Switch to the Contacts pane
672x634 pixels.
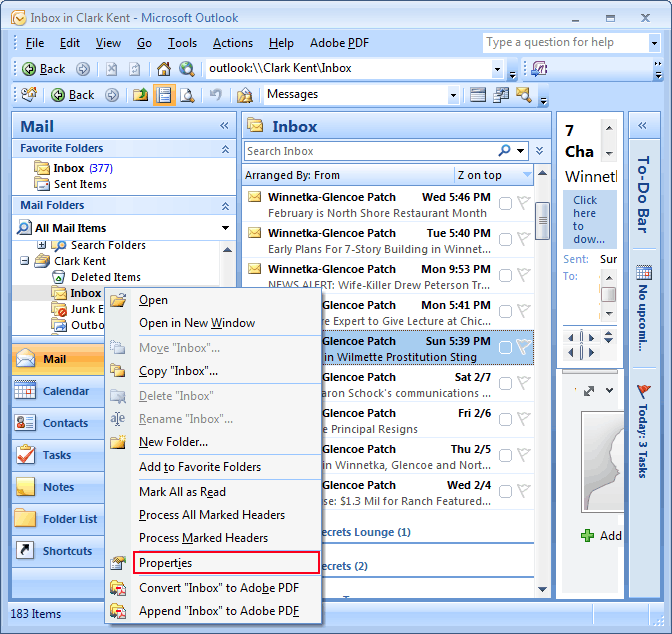coord(59,423)
